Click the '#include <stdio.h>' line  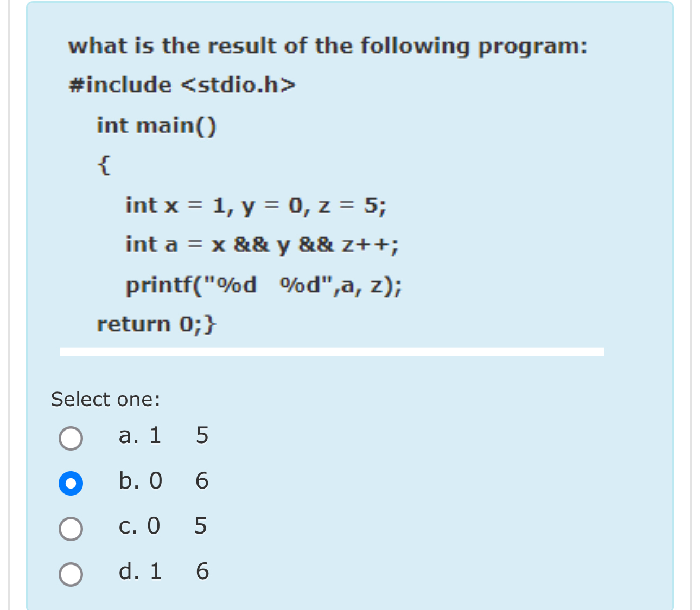coord(182,85)
